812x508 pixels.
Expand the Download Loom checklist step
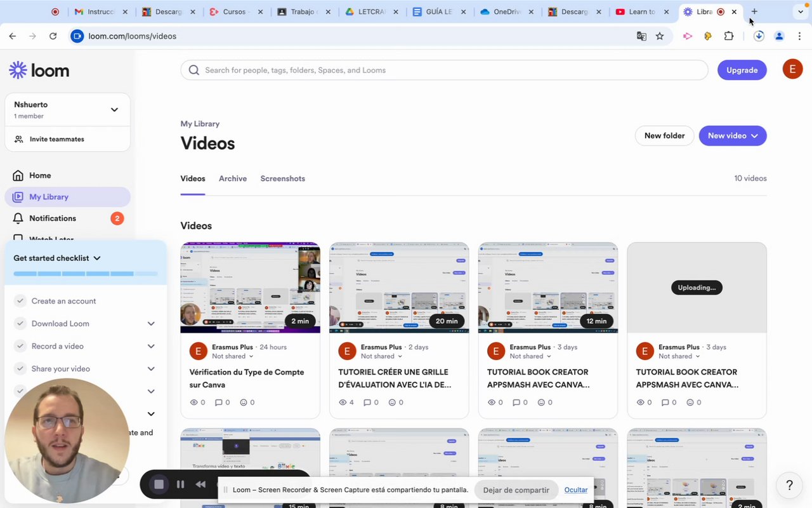pos(151,324)
